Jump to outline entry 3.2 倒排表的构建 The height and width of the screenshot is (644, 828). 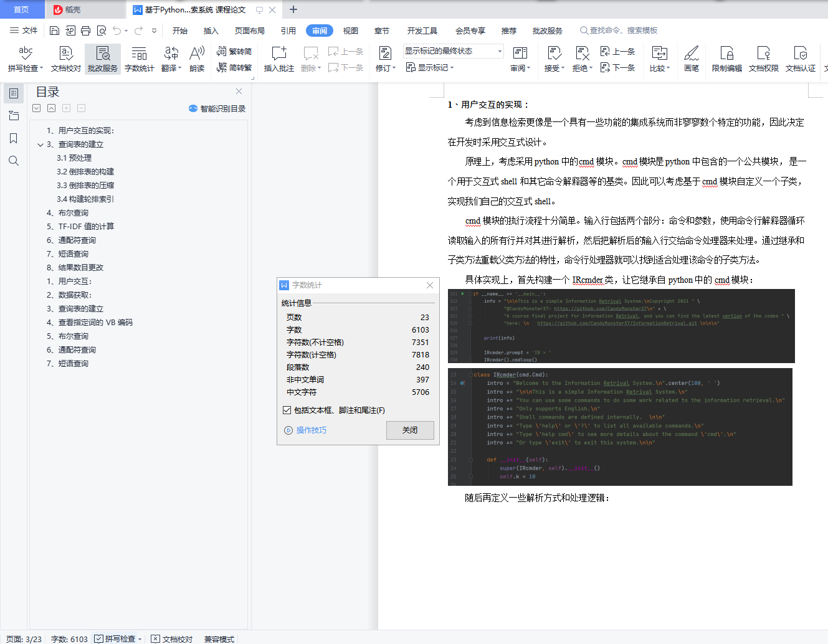point(85,172)
